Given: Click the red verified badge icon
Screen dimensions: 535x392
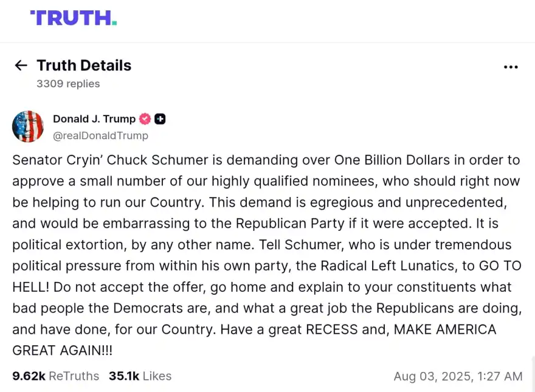Looking at the screenshot, I should pos(145,119).
